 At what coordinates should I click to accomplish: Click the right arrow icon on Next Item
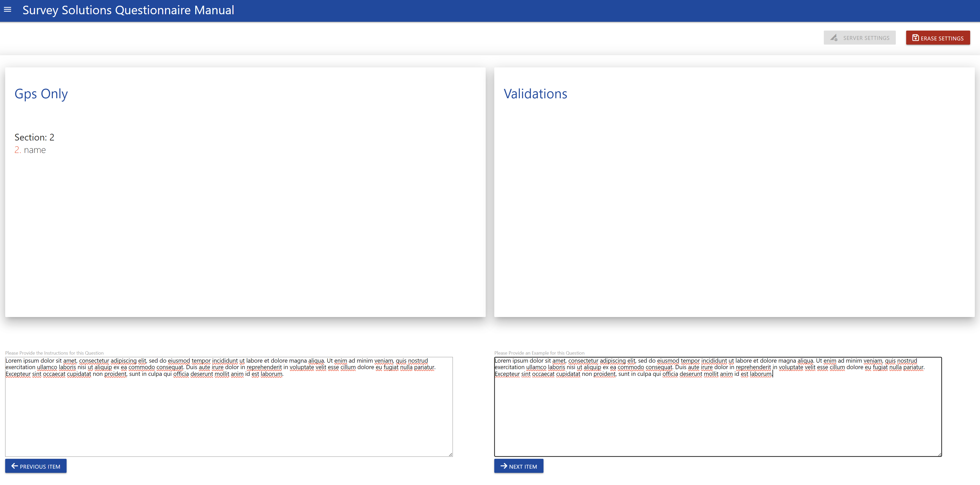coord(504,466)
